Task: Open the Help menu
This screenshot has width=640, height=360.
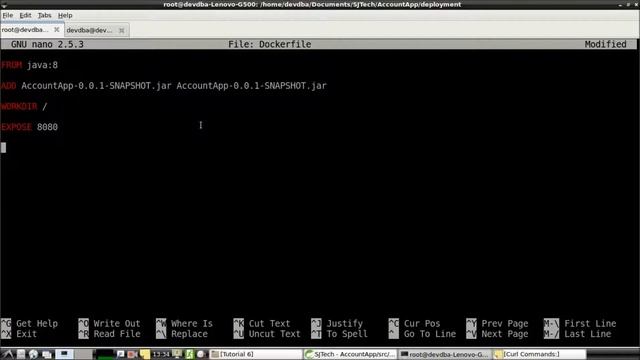Action: pyautogui.click(x=65, y=15)
